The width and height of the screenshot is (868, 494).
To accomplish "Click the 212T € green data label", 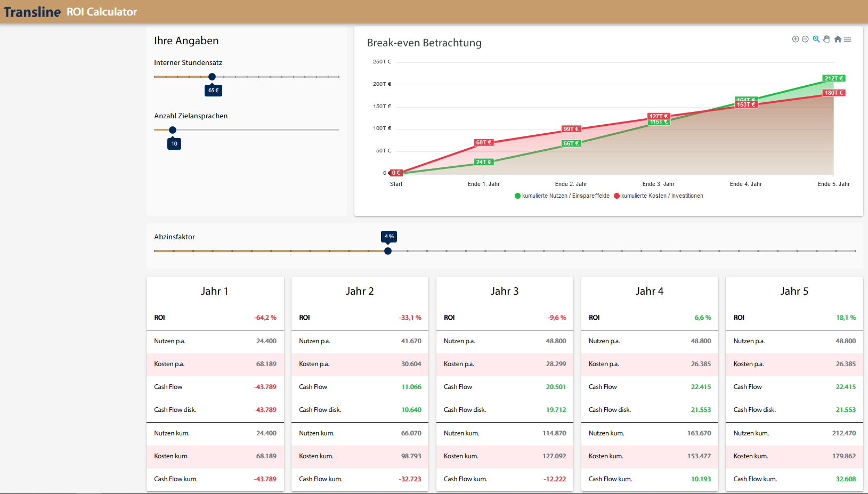I will (834, 78).
